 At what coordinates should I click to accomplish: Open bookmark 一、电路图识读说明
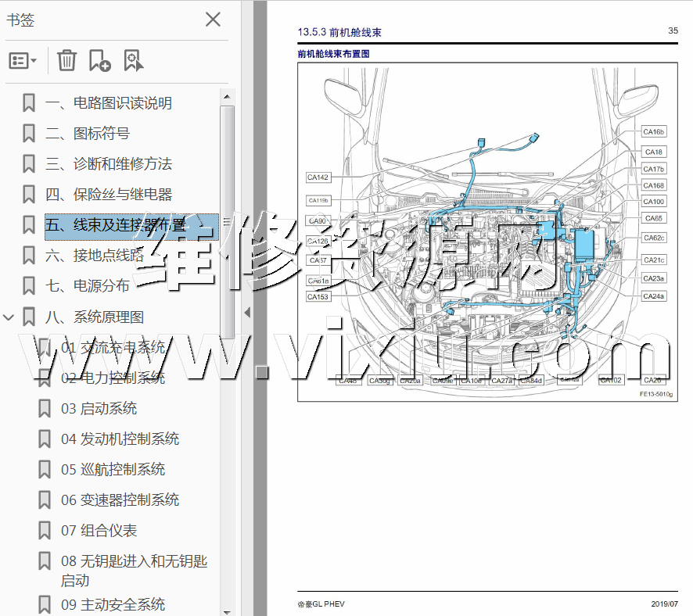[108, 103]
